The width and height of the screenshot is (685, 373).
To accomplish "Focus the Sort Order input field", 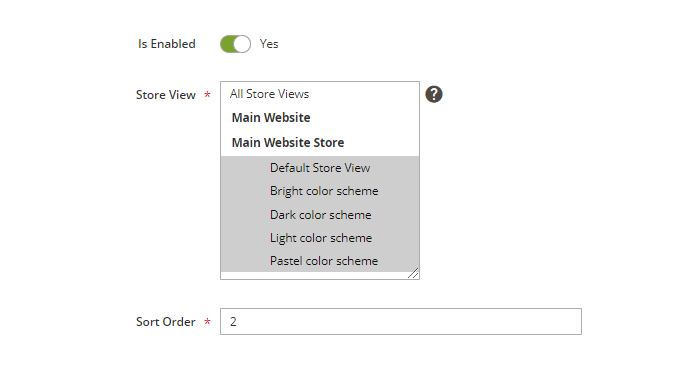I will 401,321.
